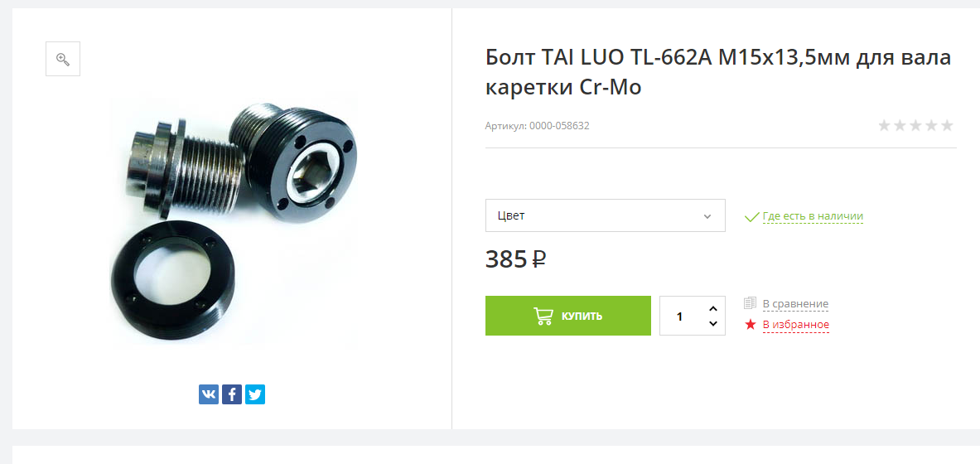Rate the product with the first star
Image resolution: width=980 pixels, height=464 pixels.
(884, 126)
